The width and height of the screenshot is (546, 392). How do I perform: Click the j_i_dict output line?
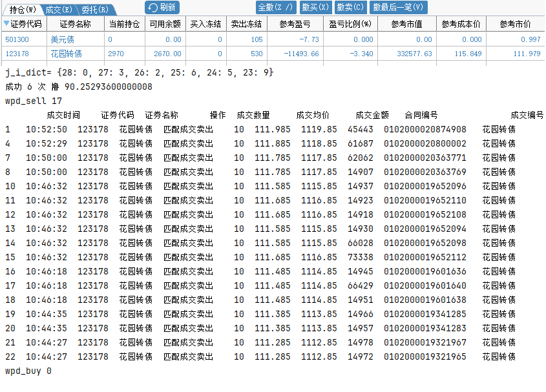(x=140, y=73)
